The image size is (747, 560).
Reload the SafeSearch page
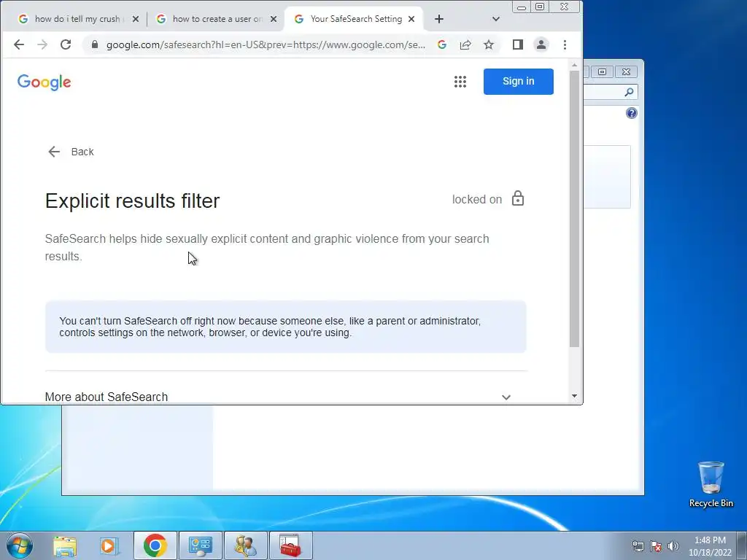pos(66,44)
